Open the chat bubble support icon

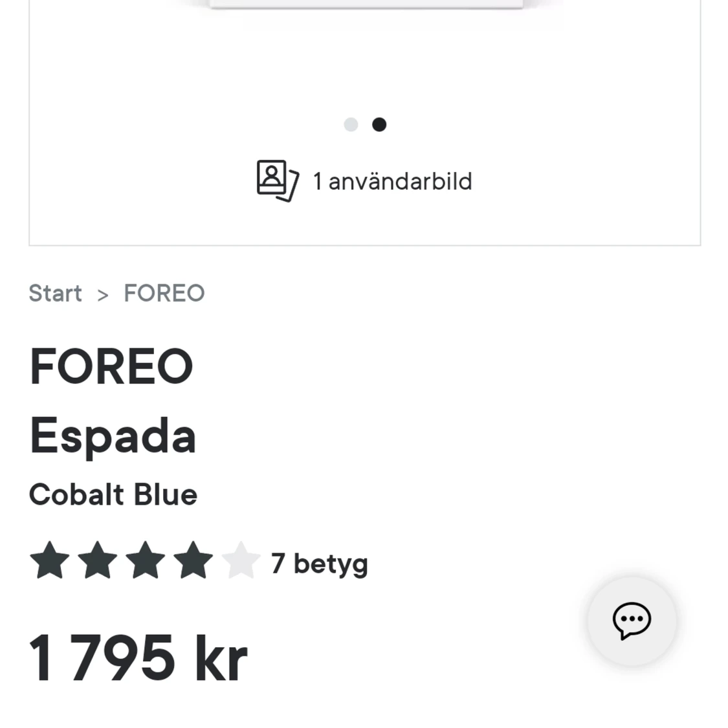(632, 621)
